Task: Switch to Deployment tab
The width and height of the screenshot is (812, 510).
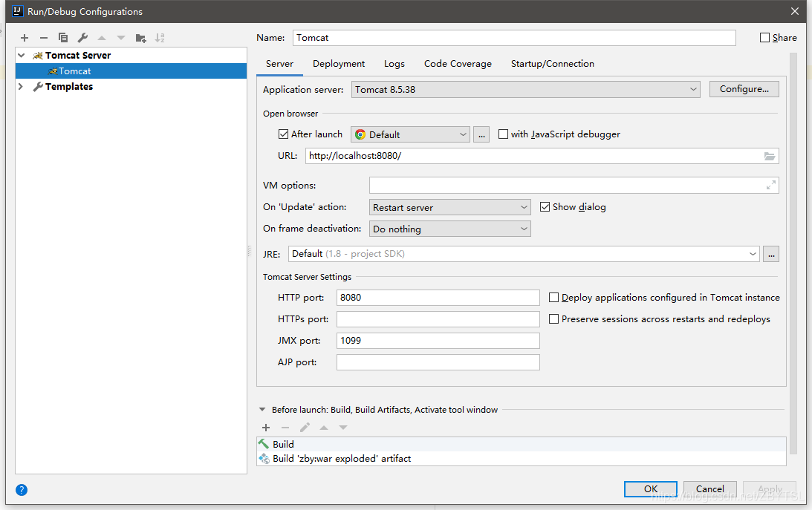Action: (x=339, y=64)
